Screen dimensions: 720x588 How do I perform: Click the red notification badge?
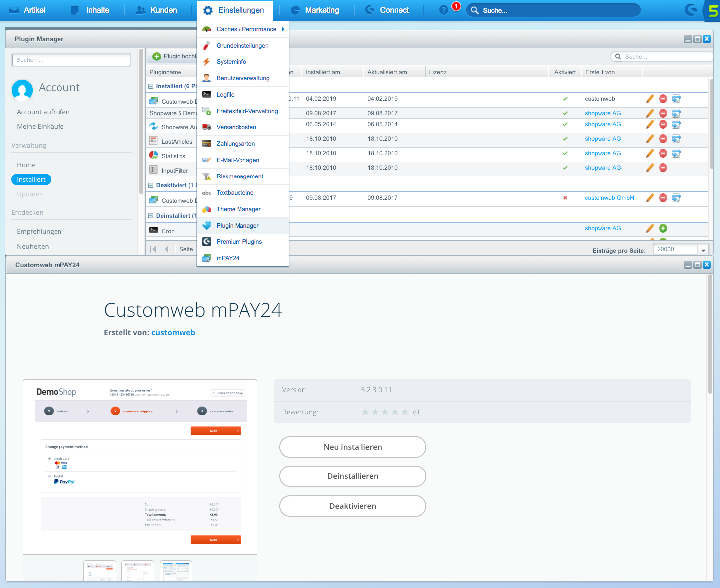click(x=456, y=6)
